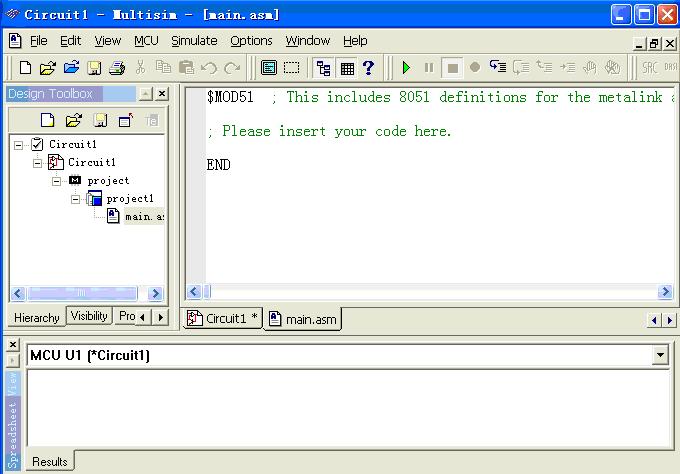Click the hierarchy tree icon in toolbar
Viewport: 680px width, 474px height.
click(x=323, y=68)
